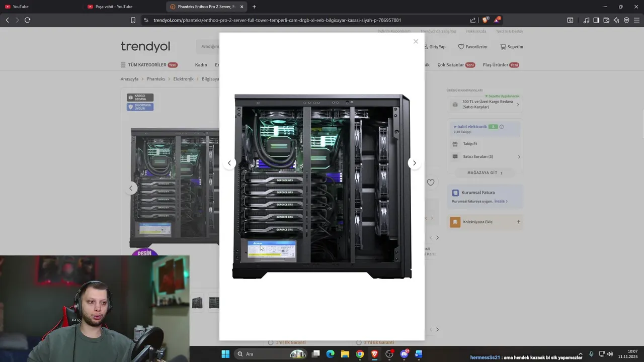Open the site information icon beside URL

[146, 20]
